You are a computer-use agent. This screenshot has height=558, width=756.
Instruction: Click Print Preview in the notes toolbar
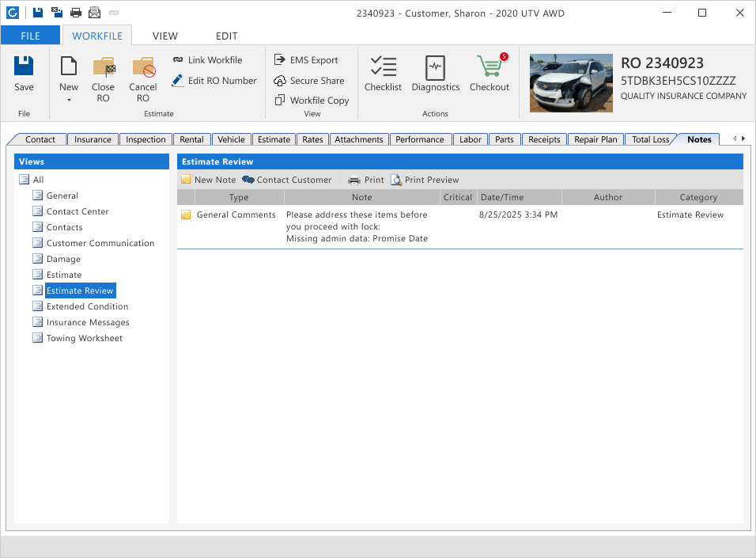coord(425,180)
